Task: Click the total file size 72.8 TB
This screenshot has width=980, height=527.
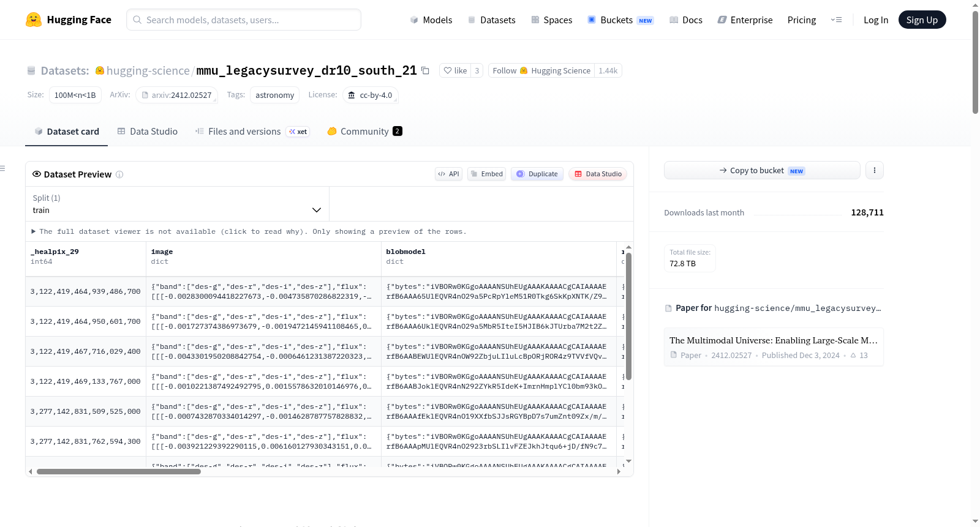Action: [x=682, y=264]
